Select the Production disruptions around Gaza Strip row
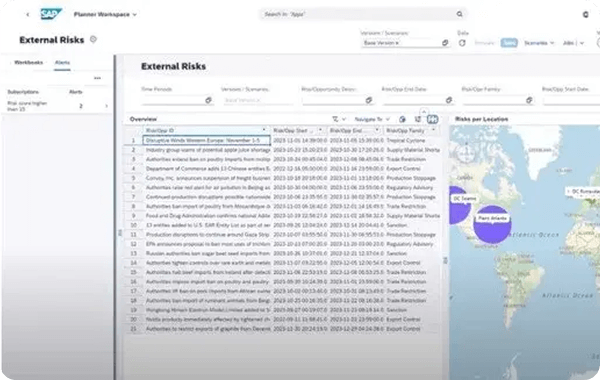 pyautogui.click(x=283, y=235)
